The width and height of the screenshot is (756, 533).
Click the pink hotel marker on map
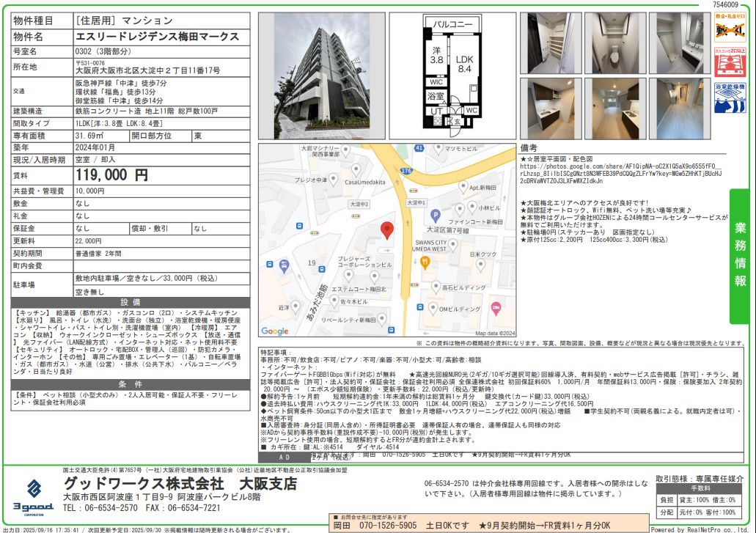[494, 305]
